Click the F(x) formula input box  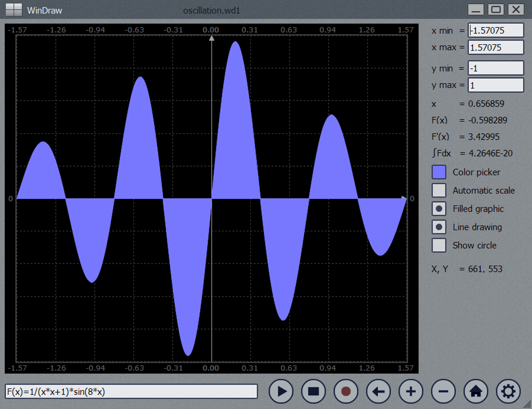[x=131, y=392]
